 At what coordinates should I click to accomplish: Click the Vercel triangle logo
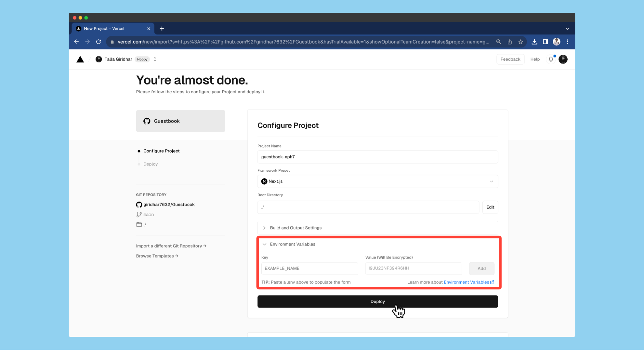coord(80,59)
